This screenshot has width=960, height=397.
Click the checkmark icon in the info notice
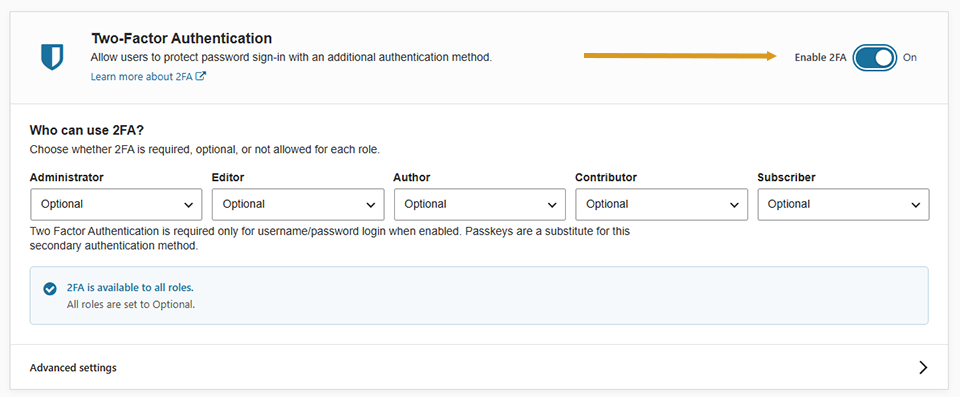pyautogui.click(x=50, y=289)
